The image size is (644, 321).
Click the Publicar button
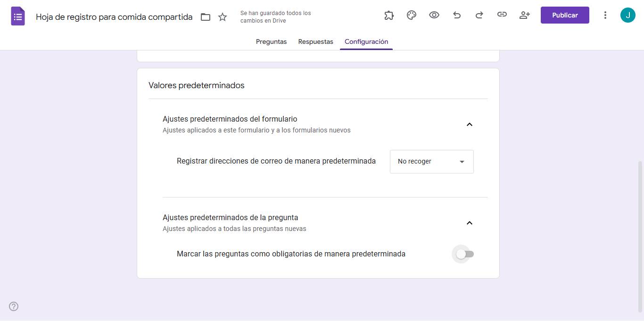click(x=564, y=15)
